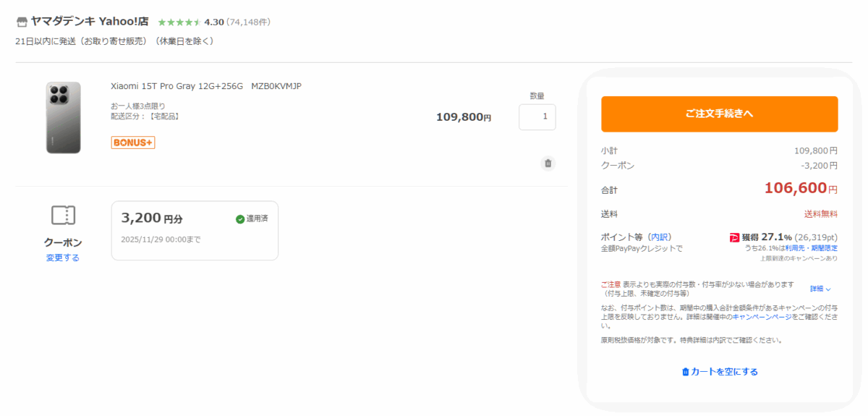The width and height of the screenshot is (868, 416).
Task: Proceed with ご注文手続きへ button
Action: (x=719, y=114)
